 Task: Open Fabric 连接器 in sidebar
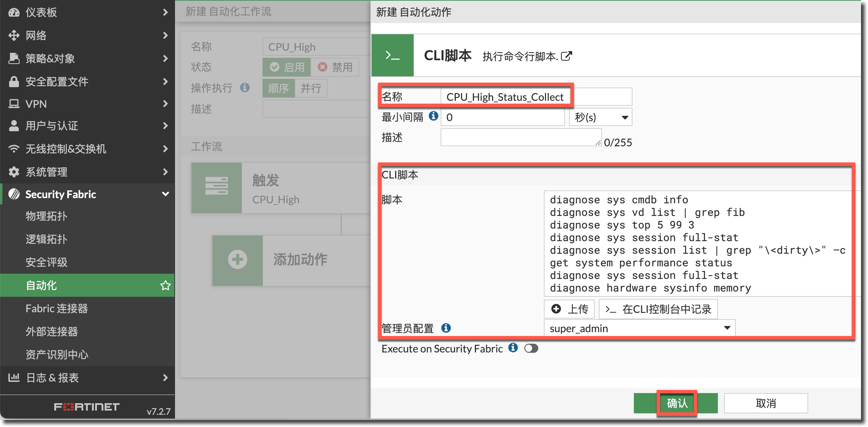point(57,308)
